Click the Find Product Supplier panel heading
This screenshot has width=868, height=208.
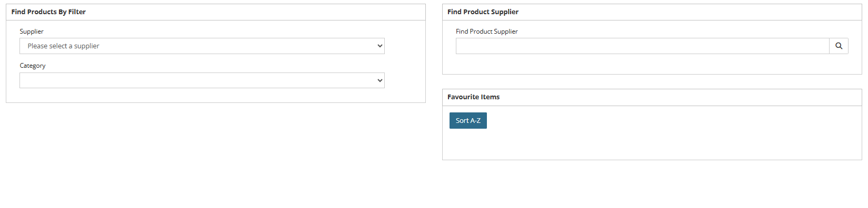coord(483,12)
